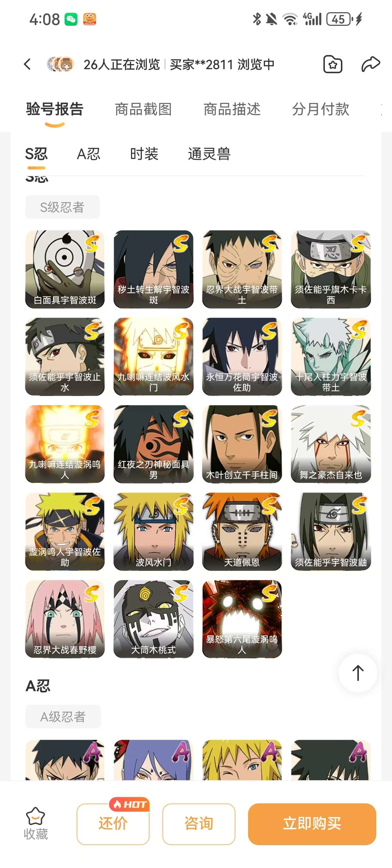Viewport: 392px width, 868px height.
Task: Open the 分月付款 tab
Action: coord(321,109)
